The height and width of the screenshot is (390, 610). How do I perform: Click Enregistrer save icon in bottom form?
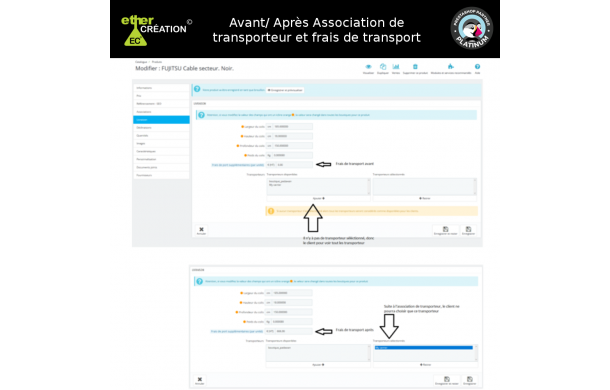[470, 380]
